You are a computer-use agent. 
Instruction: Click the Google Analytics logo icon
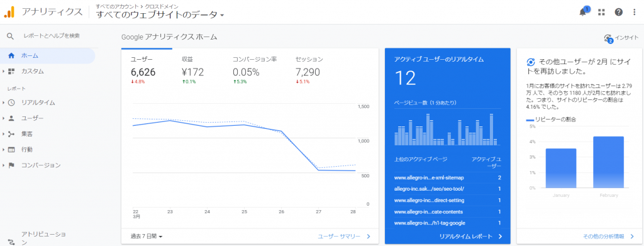[x=9, y=12]
